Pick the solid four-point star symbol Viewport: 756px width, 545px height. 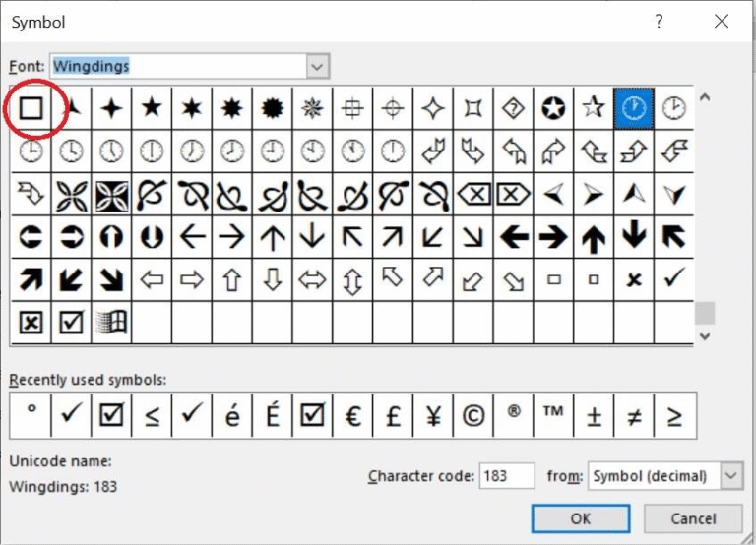(x=111, y=108)
